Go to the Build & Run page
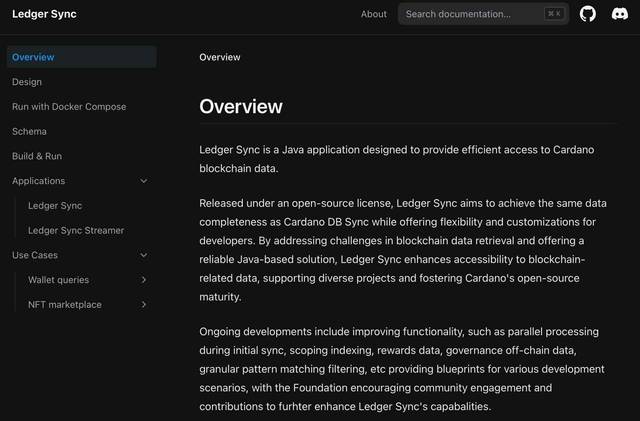Image resolution: width=640 pixels, height=421 pixels. [x=37, y=156]
